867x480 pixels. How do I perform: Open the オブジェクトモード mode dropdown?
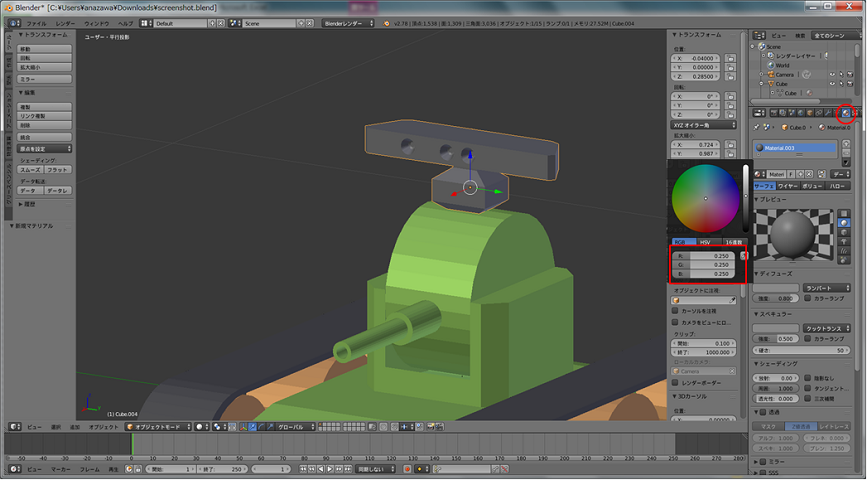158,427
